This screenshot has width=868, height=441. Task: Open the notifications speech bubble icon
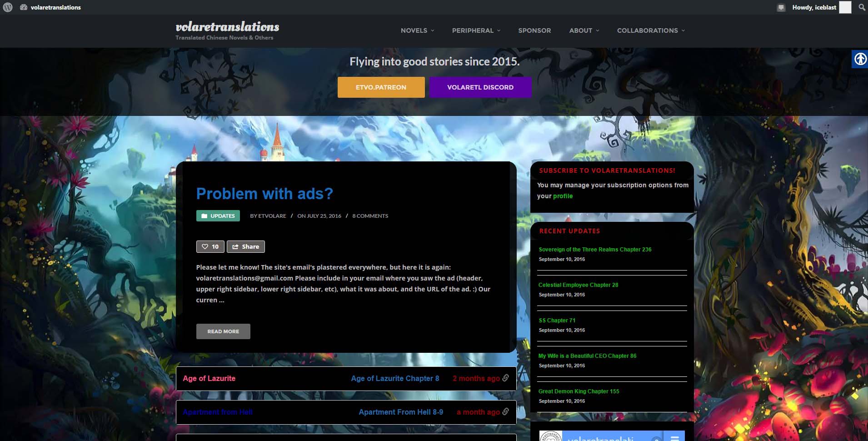tap(781, 7)
